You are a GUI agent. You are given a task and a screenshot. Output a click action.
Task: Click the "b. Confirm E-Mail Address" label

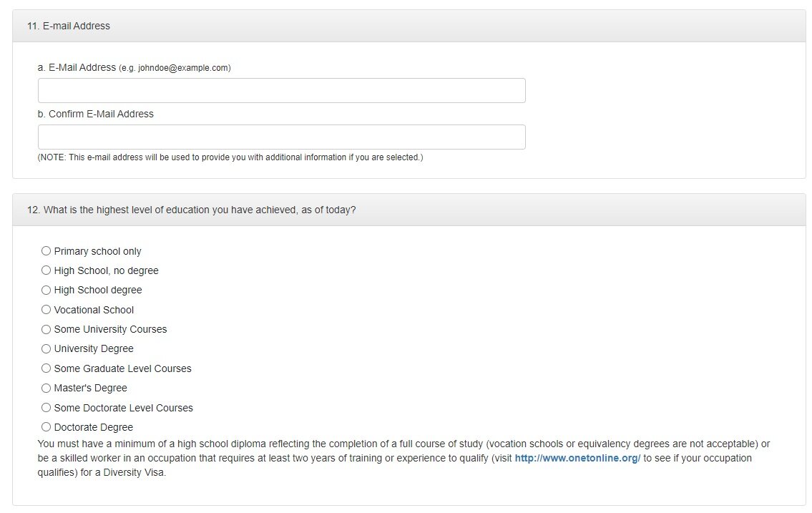pyautogui.click(x=95, y=114)
